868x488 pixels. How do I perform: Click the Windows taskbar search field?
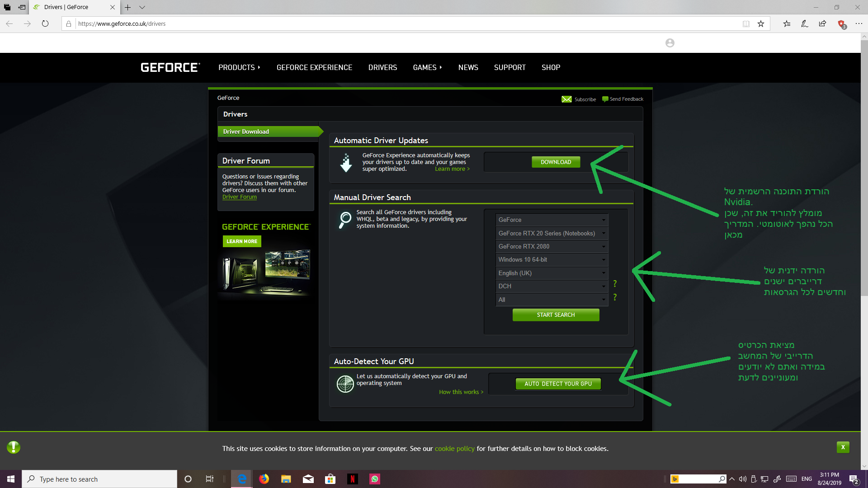[99, 479]
